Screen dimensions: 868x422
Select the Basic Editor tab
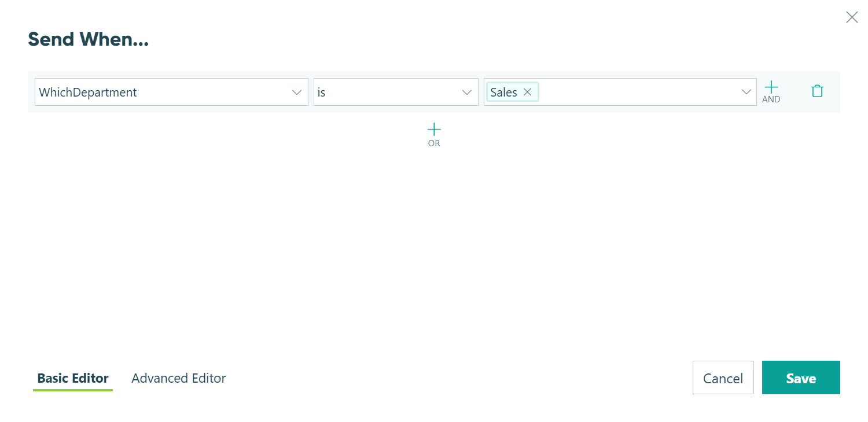[73, 378]
